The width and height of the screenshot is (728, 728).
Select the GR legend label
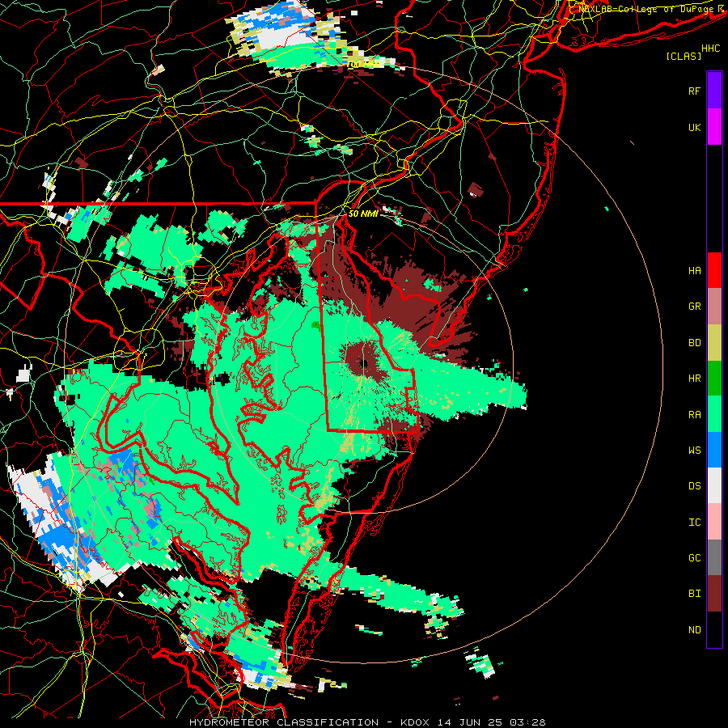click(694, 307)
